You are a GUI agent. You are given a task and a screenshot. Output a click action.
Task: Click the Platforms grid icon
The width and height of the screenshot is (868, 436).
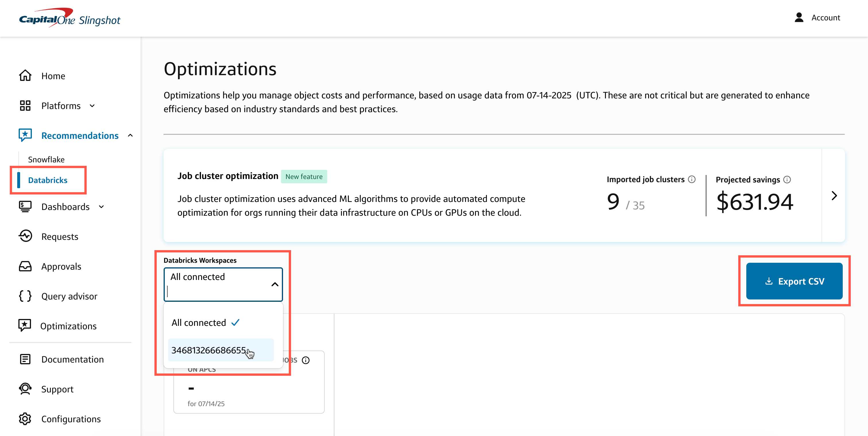[x=25, y=106]
